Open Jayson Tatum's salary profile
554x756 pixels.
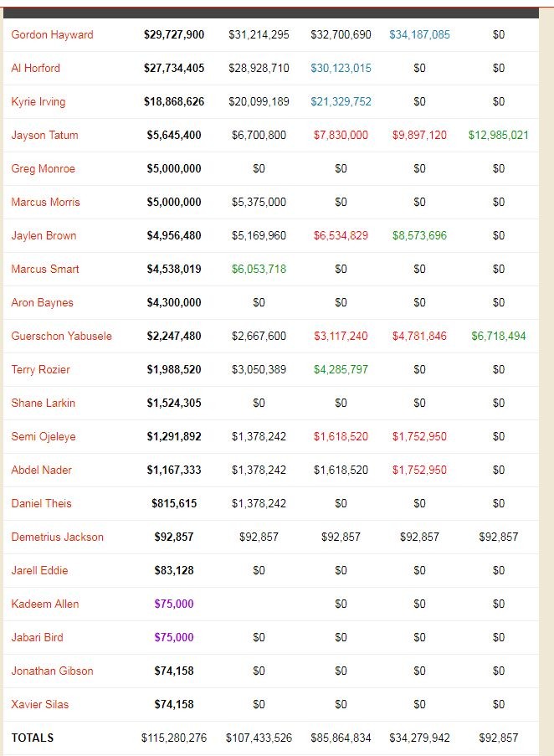pyautogui.click(x=44, y=135)
